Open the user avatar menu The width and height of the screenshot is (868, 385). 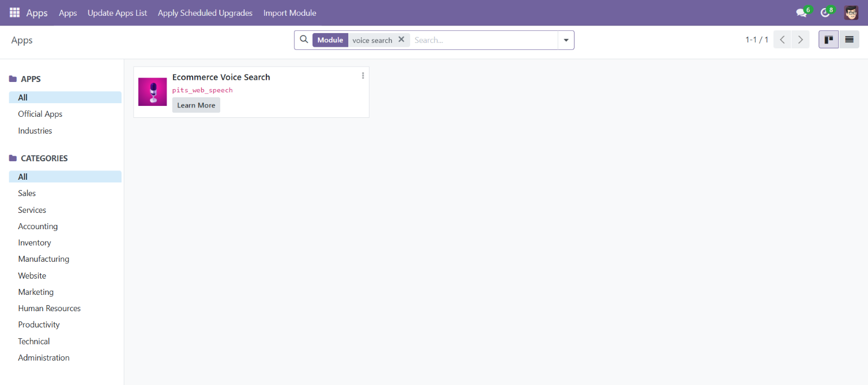point(851,12)
